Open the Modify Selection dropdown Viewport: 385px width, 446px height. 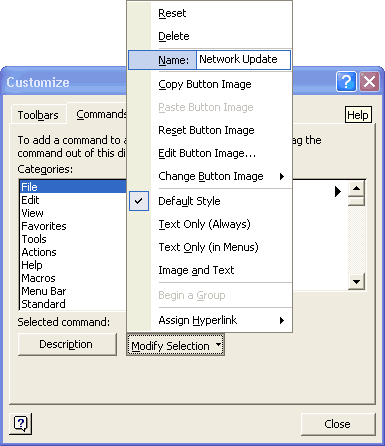[176, 345]
